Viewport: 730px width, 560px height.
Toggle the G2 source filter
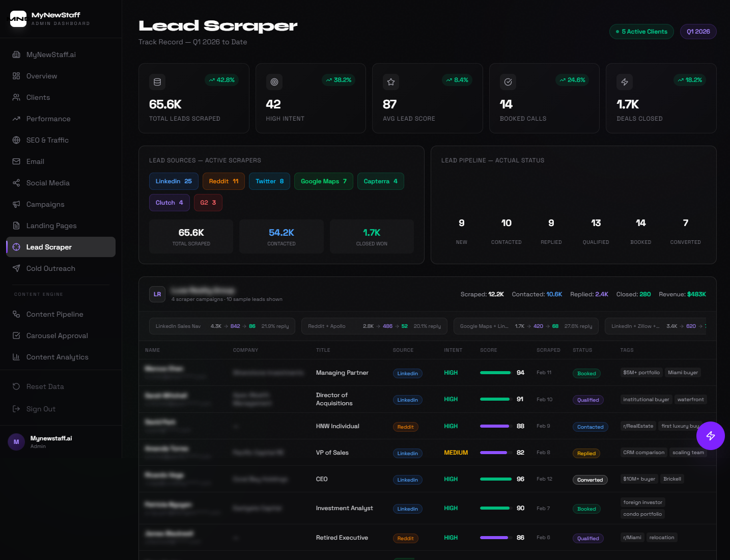click(208, 202)
